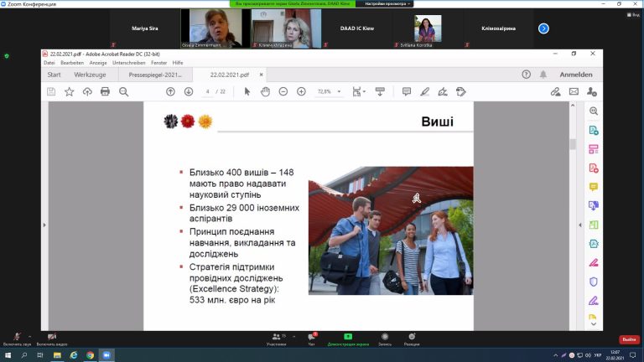The image size is (644, 362).
Task: Send the file by email envelope icon
Action: (574, 91)
